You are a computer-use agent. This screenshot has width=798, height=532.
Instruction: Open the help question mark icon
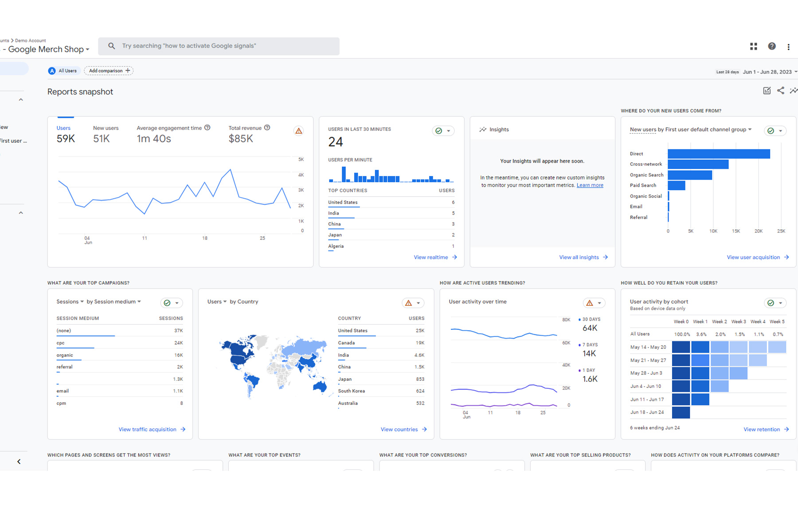[772, 46]
